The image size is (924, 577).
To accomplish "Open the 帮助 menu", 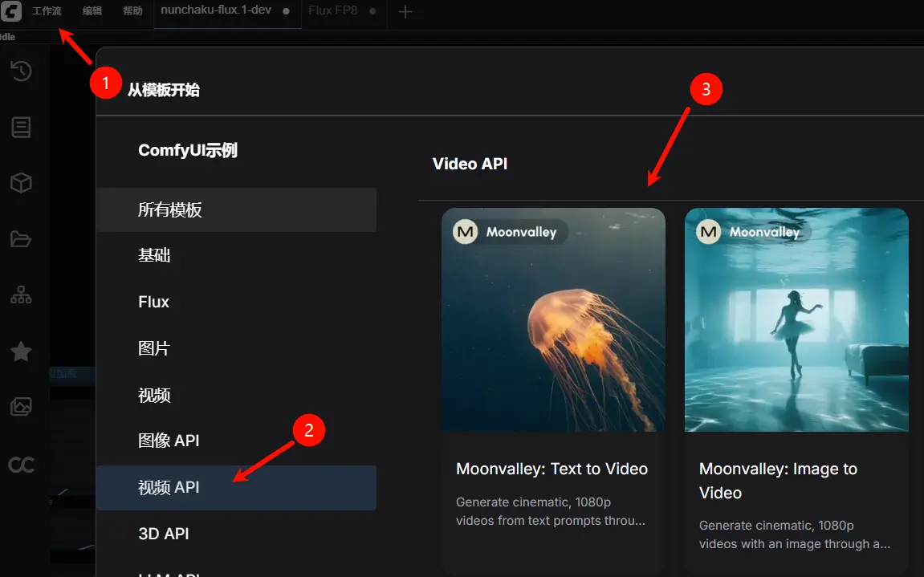I will point(132,10).
